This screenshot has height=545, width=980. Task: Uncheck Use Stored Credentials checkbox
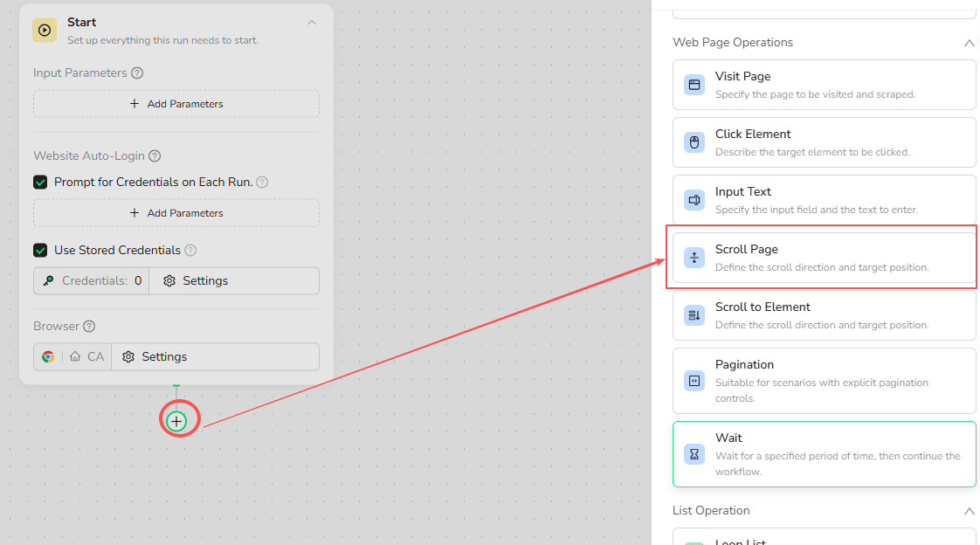(x=40, y=251)
